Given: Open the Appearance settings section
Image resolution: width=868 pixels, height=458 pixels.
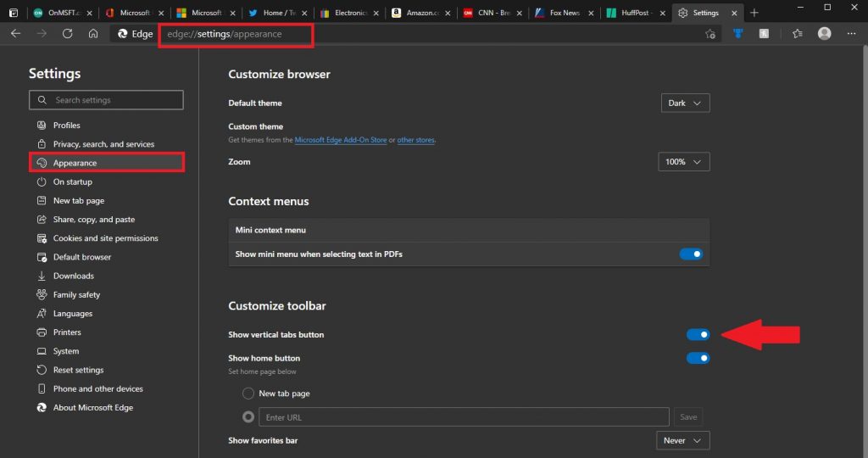Looking at the screenshot, I should (x=106, y=163).
